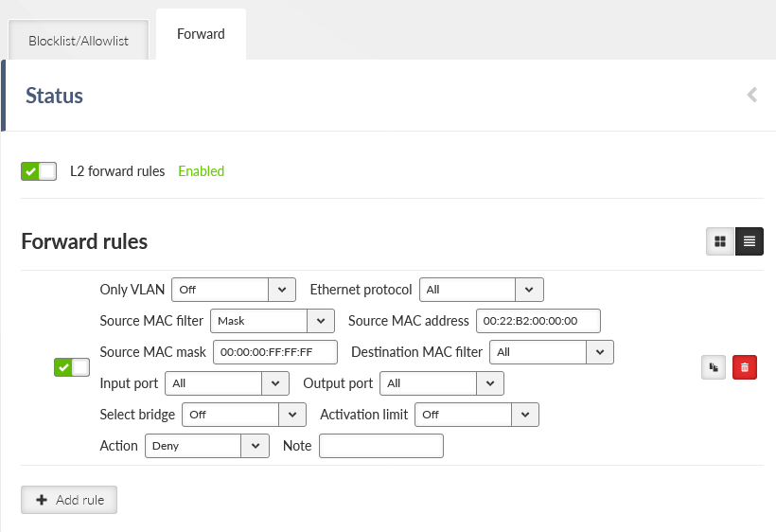This screenshot has width=776, height=532.
Task: Click the Source MAC mask field
Action: 275,352
